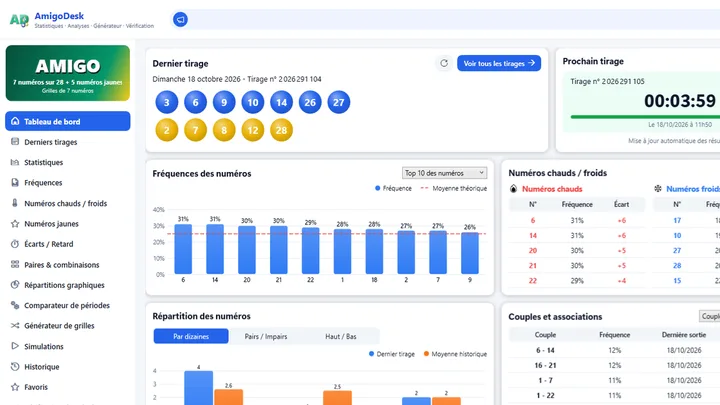Open the Top 10 des numéros dropdown
Image resolution: width=720 pixels, height=405 pixels.
(444, 173)
